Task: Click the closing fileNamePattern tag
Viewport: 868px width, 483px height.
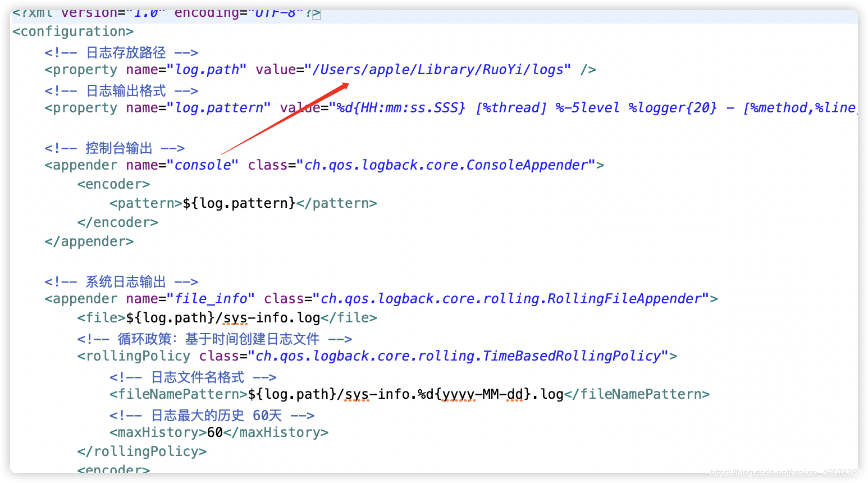Action: tap(637, 394)
